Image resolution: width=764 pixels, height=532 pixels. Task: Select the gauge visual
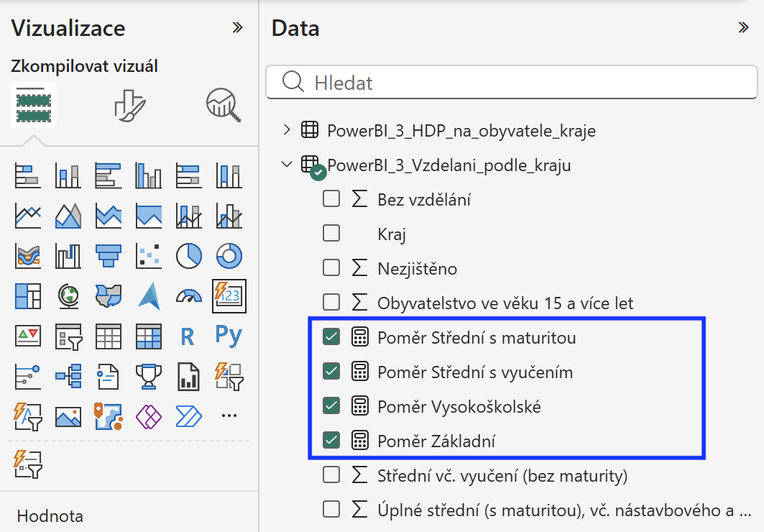[x=188, y=296]
